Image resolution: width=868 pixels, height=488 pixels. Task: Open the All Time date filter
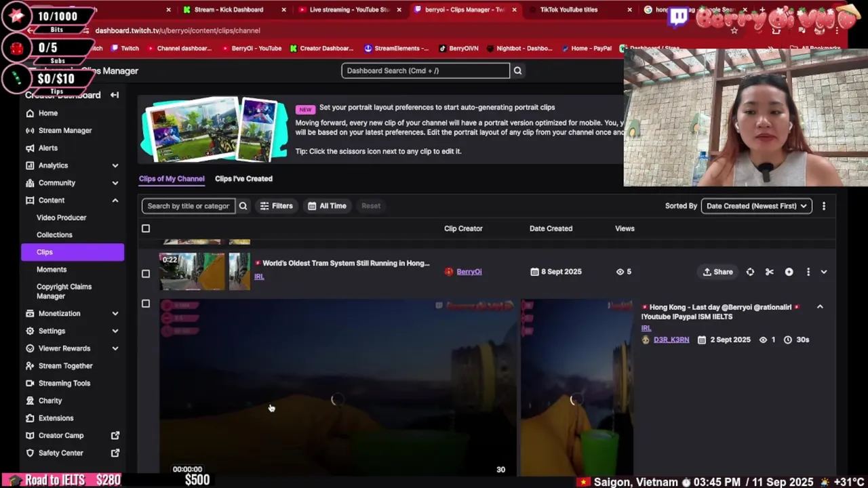coord(327,206)
